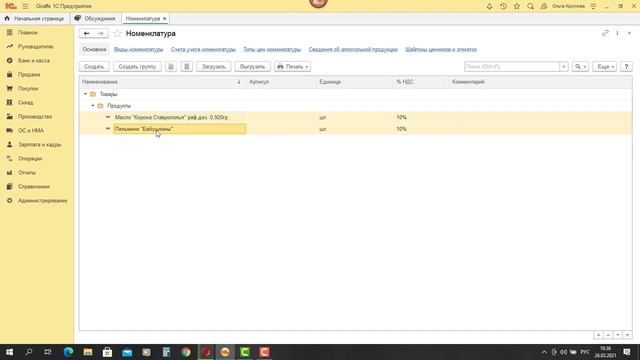640x360 pixels.
Task: Open the Банк и касса section
Action: [x=34, y=60]
